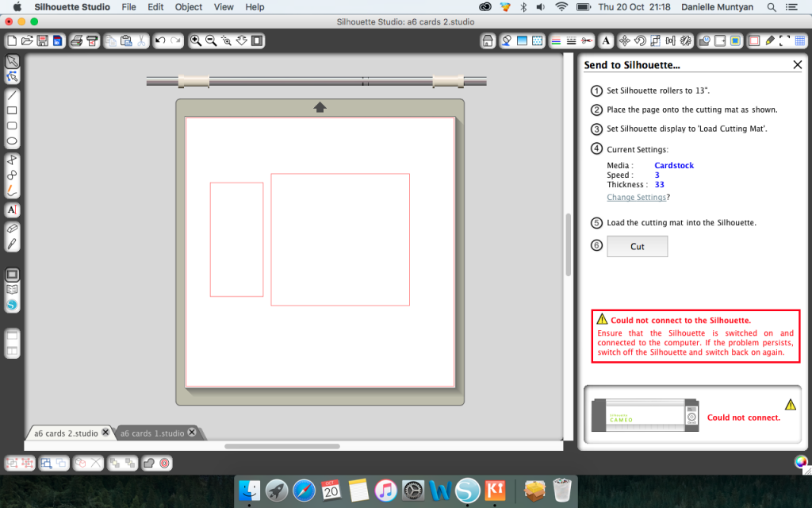
Task: Open the Replicate window icon
Action: point(686,40)
